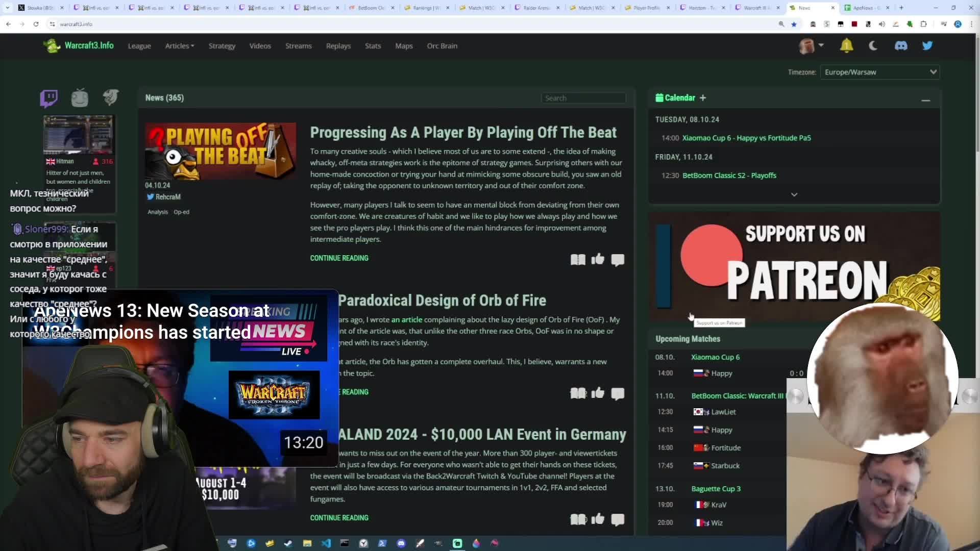
Task: Open the Hitman stream thumbnail in sidebar
Action: point(78,135)
